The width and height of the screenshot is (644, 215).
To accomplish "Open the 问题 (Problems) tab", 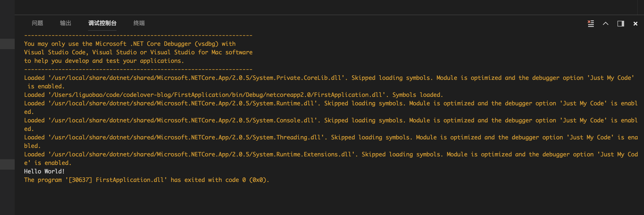I will [37, 23].
